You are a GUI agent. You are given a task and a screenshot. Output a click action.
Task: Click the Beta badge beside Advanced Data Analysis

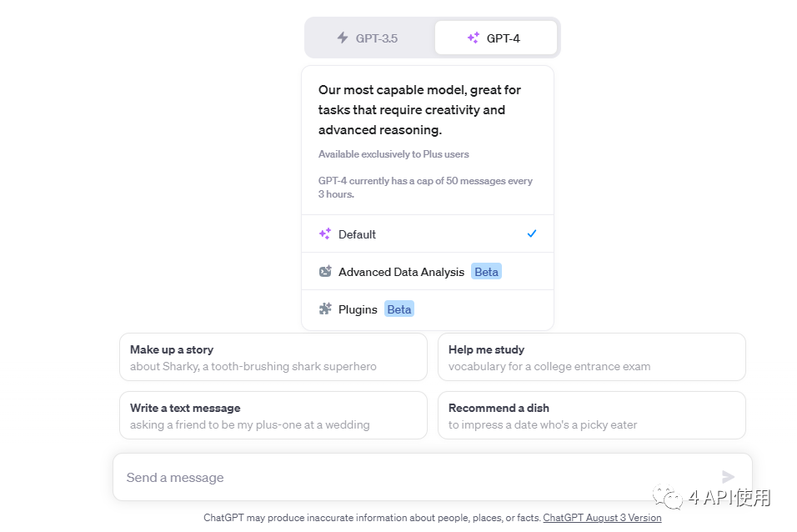click(x=486, y=272)
